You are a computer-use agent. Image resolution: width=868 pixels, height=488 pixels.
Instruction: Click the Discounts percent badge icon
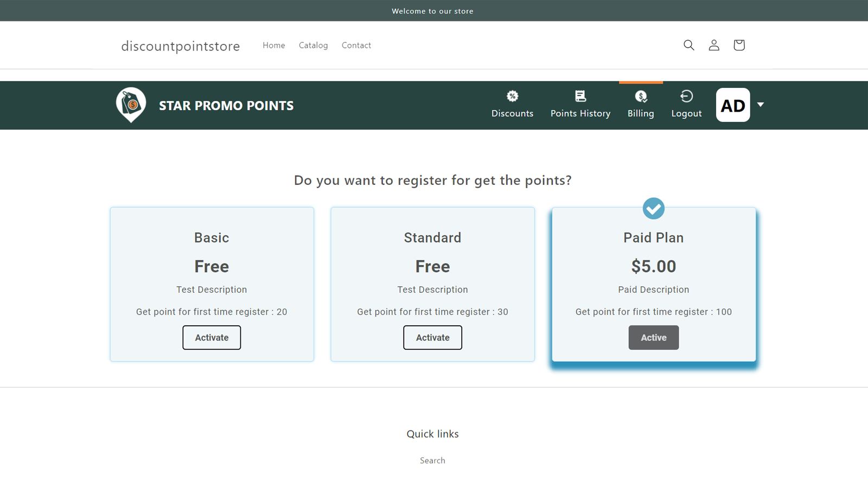tap(513, 97)
